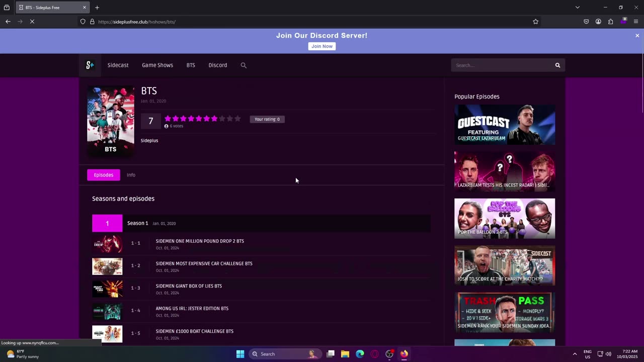Open Game Shows menu item
Viewport: 644px width, 362px height.
157,65
